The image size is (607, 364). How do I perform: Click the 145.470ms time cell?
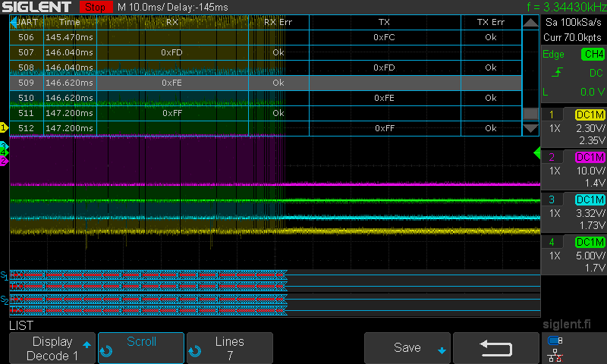(x=70, y=37)
